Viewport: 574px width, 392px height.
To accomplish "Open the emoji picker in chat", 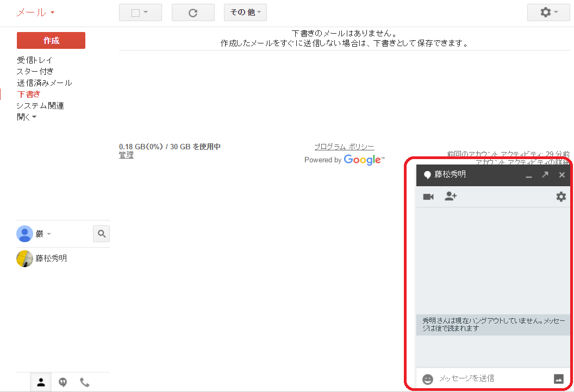I will click(428, 379).
